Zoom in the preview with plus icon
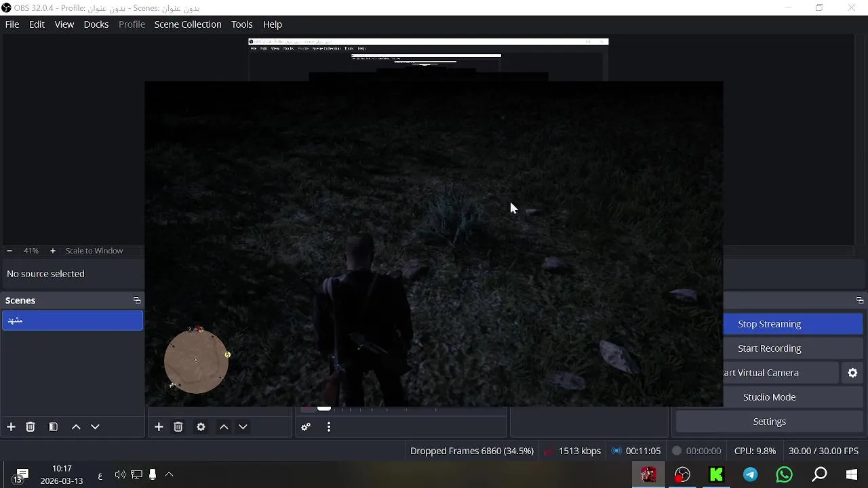Screen dimensions: 868x488 53,251
